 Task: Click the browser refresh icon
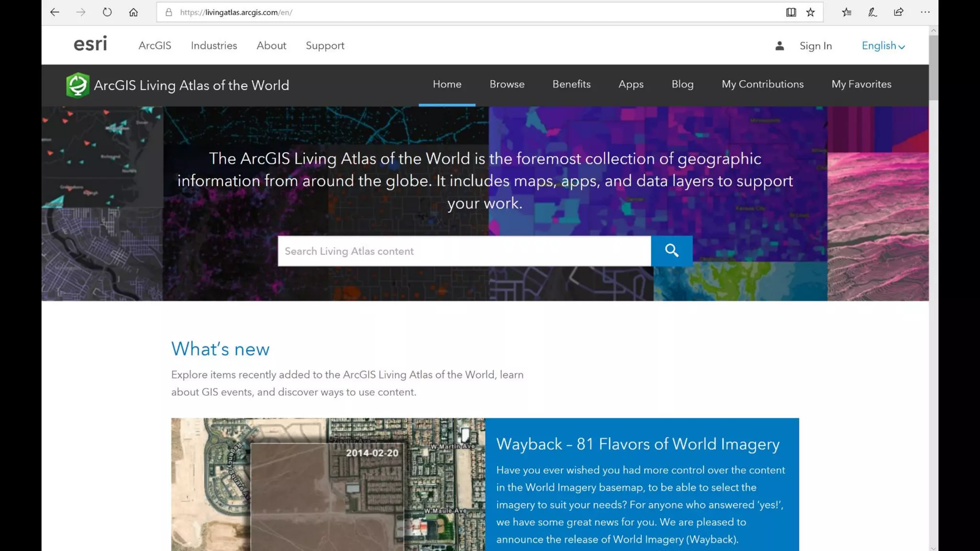point(107,12)
